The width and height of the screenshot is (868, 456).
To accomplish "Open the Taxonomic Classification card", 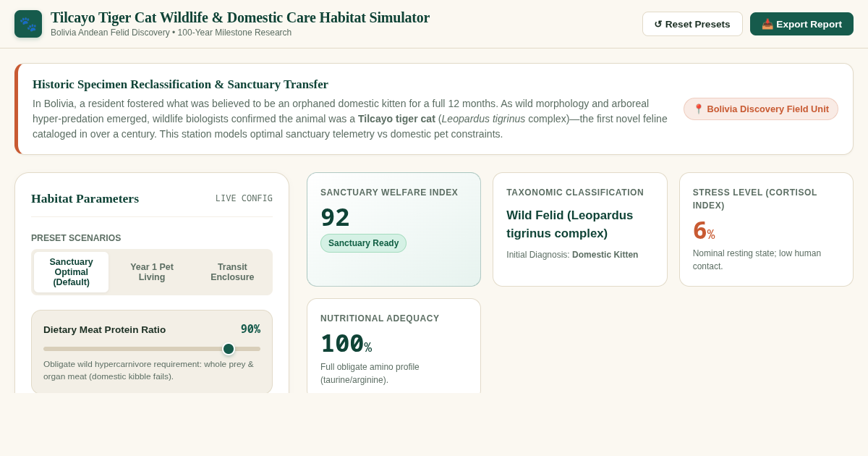I will coord(580,229).
